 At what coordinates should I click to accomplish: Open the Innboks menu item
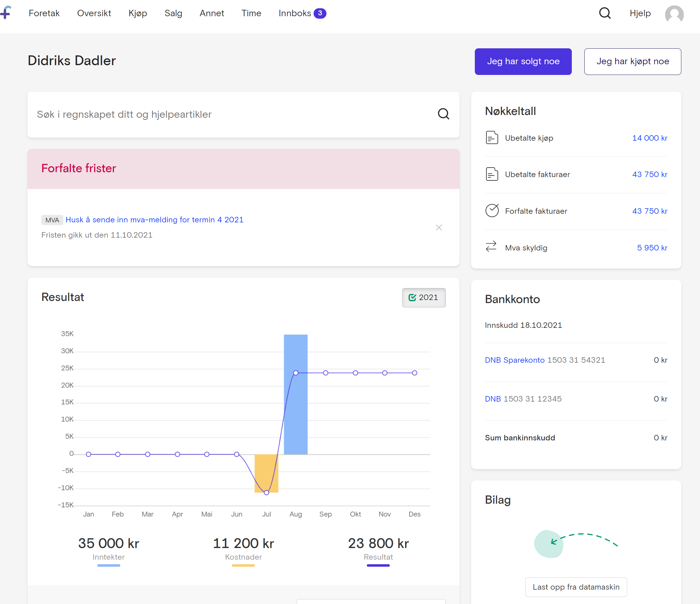click(295, 13)
